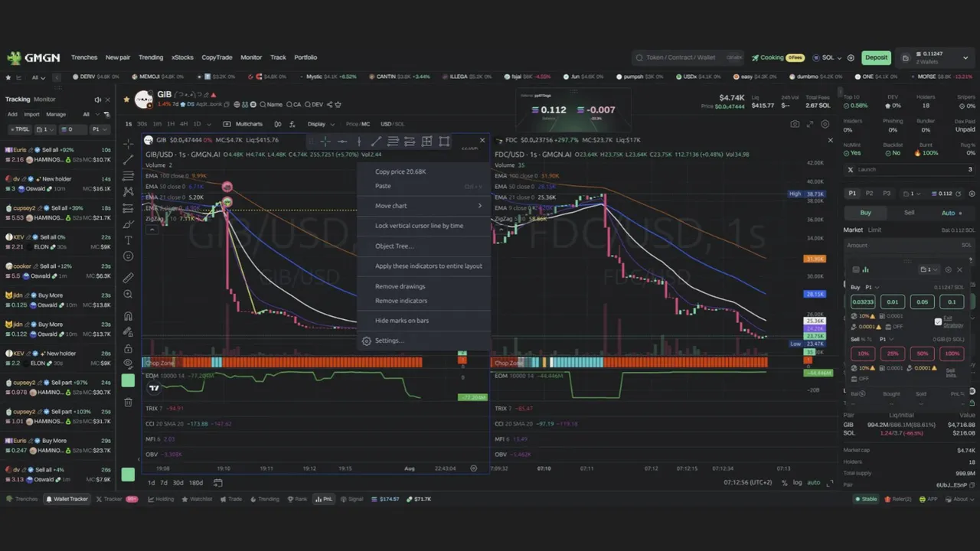Viewport: 980px width, 551px height.
Task: Toggle USD/SOL currency display
Action: 393,124
